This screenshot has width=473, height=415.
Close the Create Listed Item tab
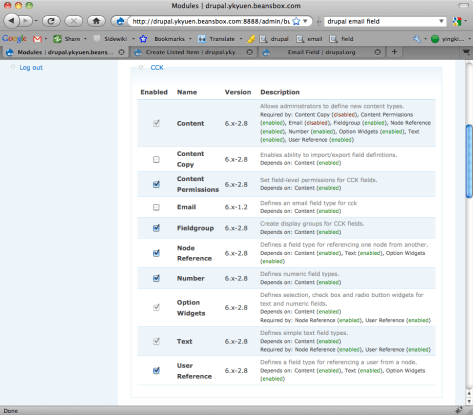click(249, 52)
